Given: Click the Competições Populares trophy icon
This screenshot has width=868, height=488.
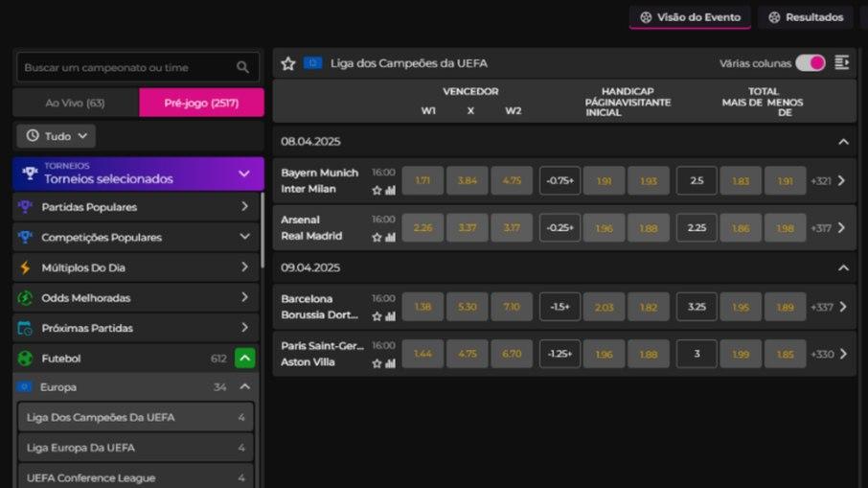Looking at the screenshot, I should coord(25,237).
